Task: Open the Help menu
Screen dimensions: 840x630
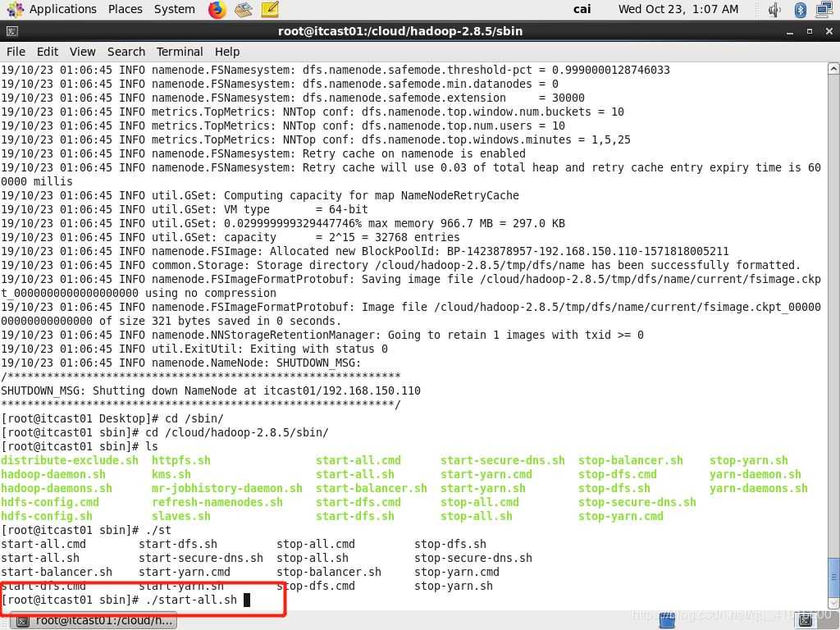Action: 226,51
